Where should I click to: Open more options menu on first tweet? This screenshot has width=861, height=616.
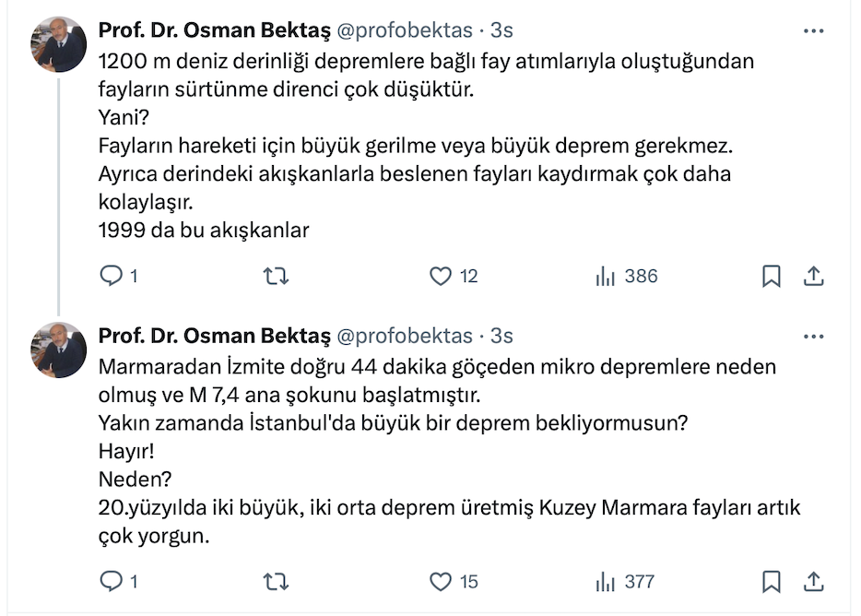[813, 30]
